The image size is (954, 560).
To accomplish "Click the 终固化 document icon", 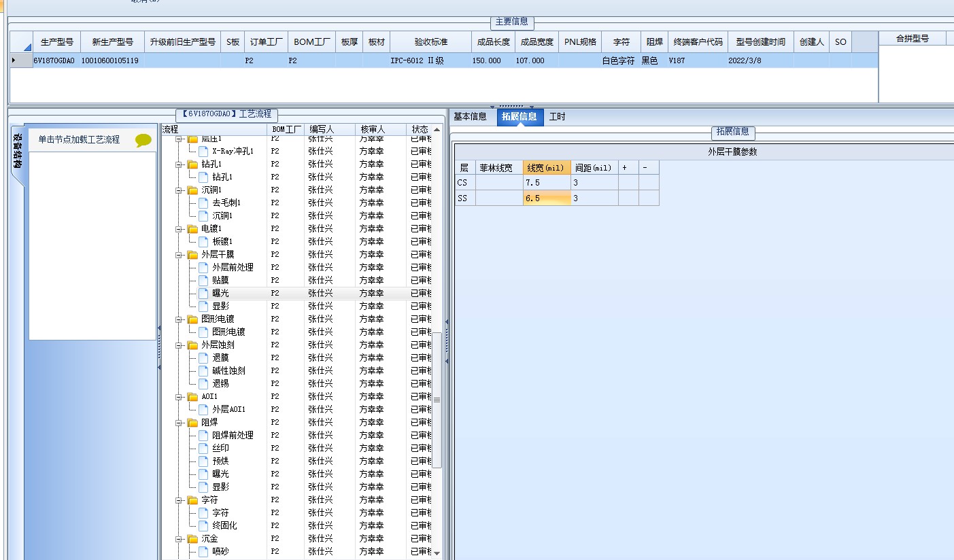I will pyautogui.click(x=203, y=525).
